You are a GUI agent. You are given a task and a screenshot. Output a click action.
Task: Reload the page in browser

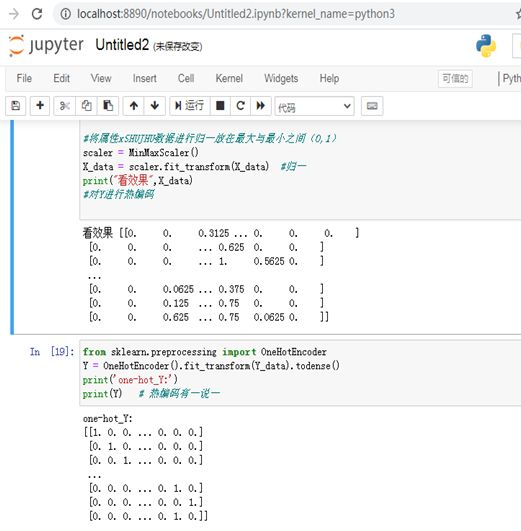click(x=37, y=14)
